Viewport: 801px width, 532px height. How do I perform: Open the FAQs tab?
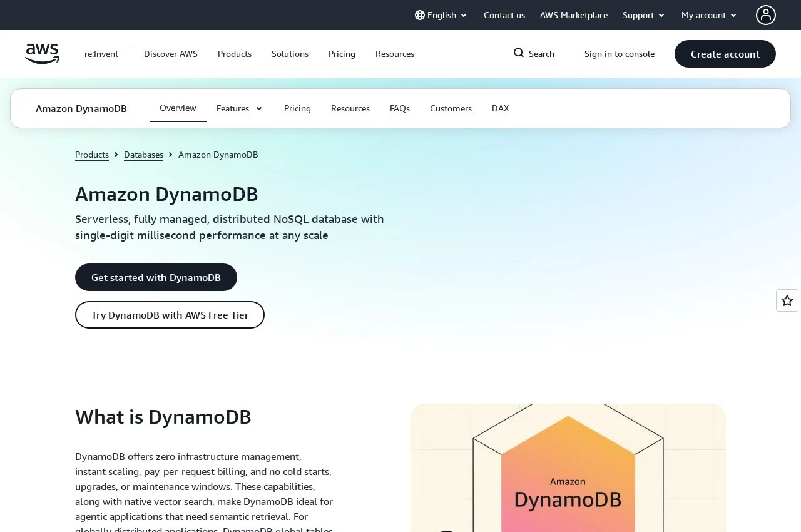click(x=400, y=108)
